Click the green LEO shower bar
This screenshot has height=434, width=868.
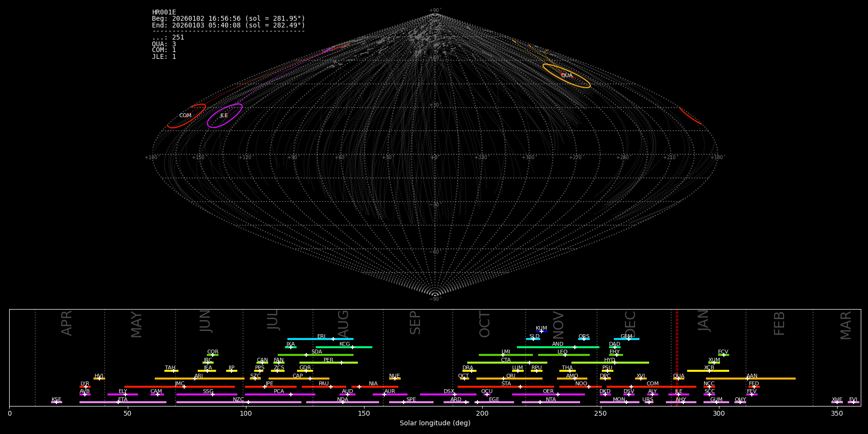click(x=564, y=355)
